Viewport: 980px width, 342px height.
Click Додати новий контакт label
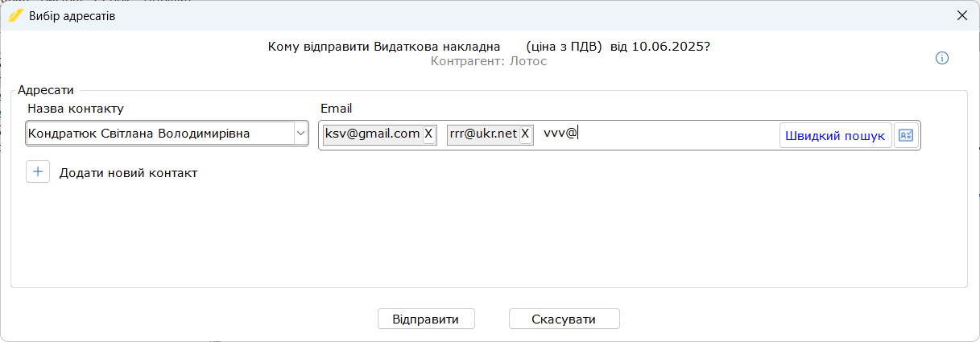pos(129,173)
